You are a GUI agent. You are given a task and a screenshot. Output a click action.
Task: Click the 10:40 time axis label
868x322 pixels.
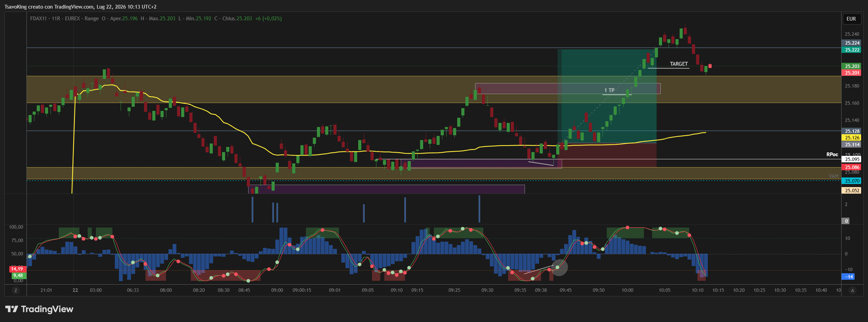[821, 290]
